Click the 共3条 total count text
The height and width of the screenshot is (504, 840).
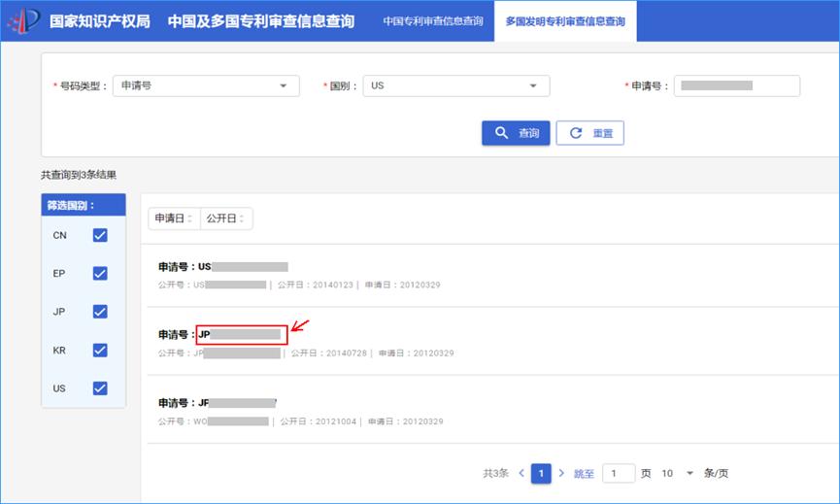495,474
